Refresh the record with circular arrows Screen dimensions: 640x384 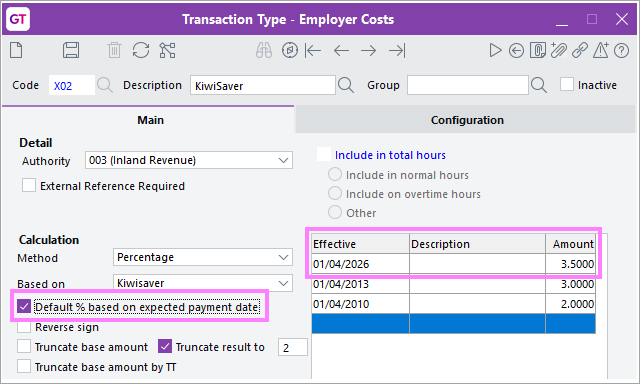pyautogui.click(x=141, y=51)
